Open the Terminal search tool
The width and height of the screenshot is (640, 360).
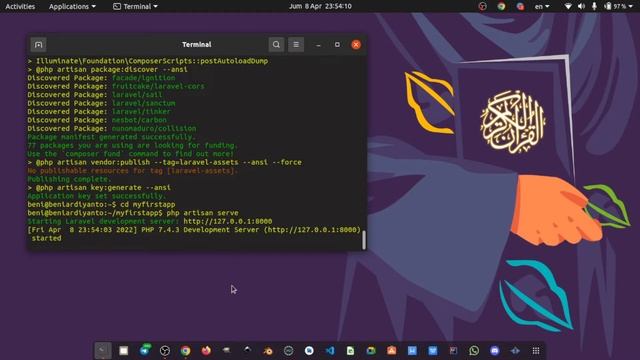pos(276,44)
